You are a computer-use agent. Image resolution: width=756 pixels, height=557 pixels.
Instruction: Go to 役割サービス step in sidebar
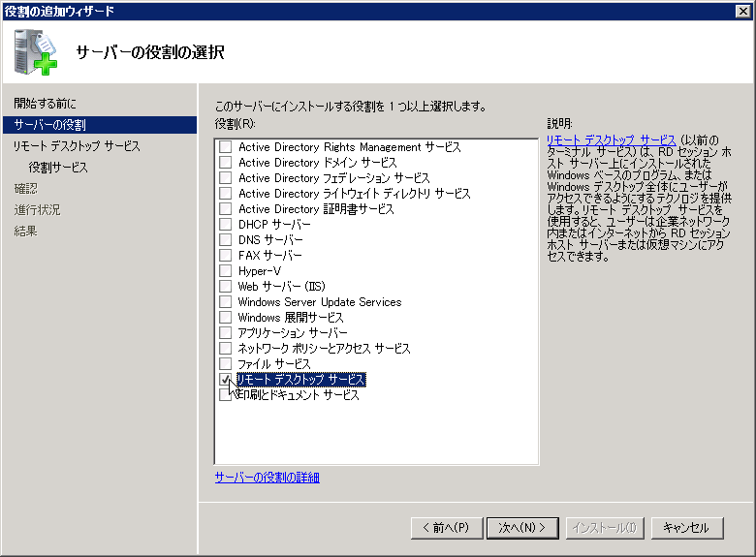pyautogui.click(x=58, y=168)
